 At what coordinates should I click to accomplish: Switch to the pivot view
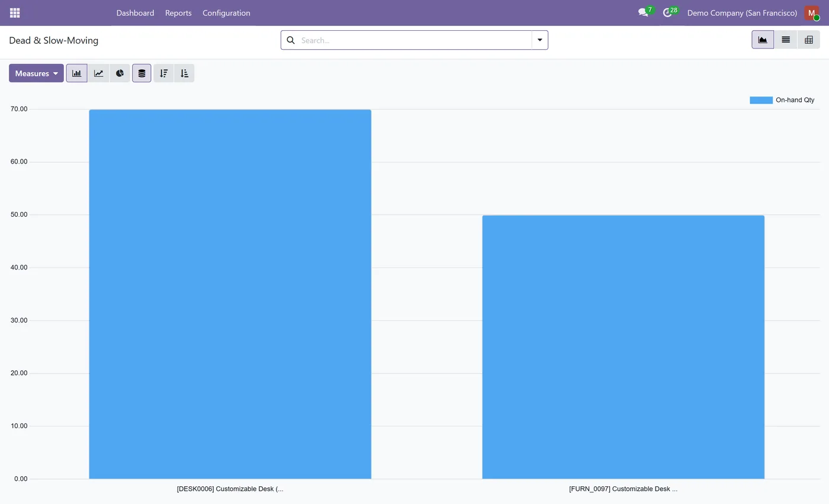point(809,40)
